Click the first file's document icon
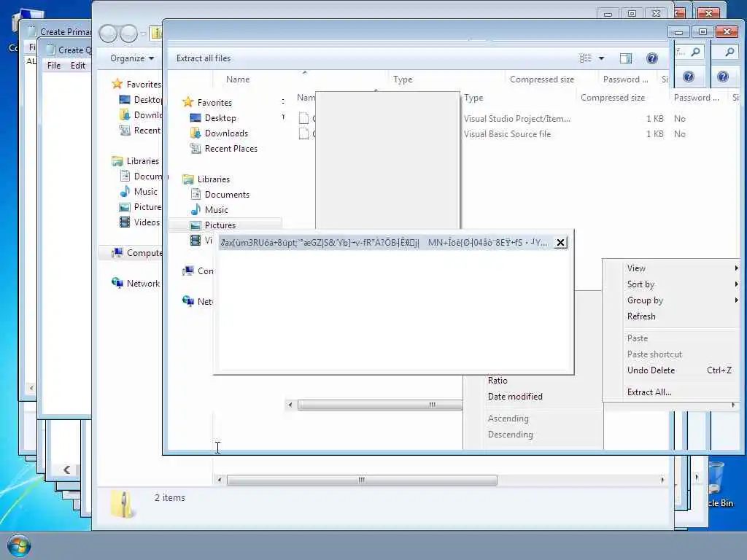747x560 pixels. [303, 117]
